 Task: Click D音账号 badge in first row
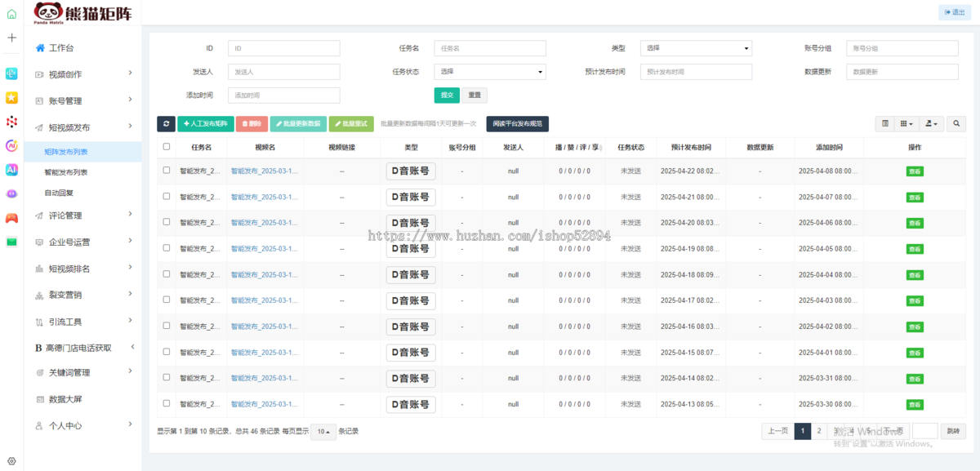pyautogui.click(x=411, y=171)
